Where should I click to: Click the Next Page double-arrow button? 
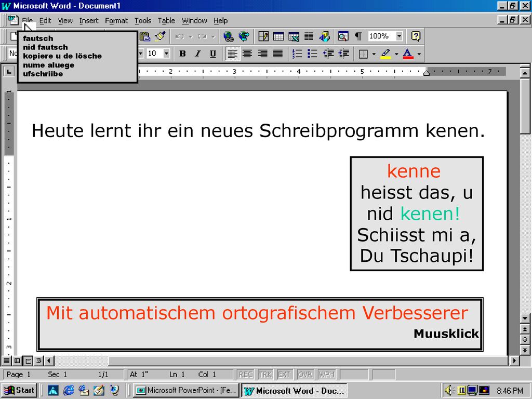click(525, 350)
